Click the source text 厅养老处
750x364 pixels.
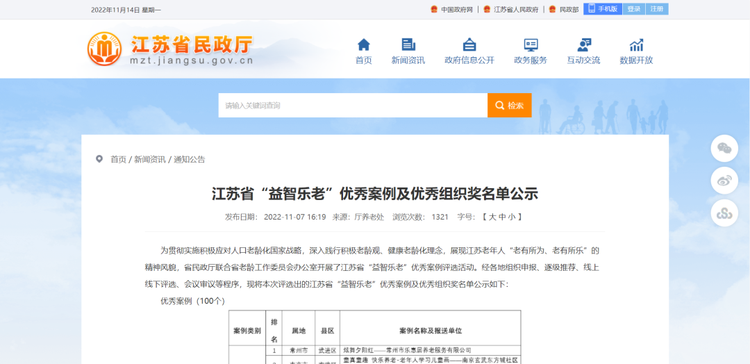pos(369,217)
